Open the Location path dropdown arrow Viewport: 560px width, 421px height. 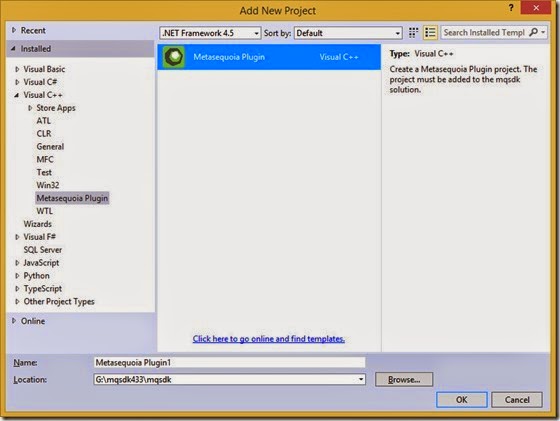click(x=361, y=379)
